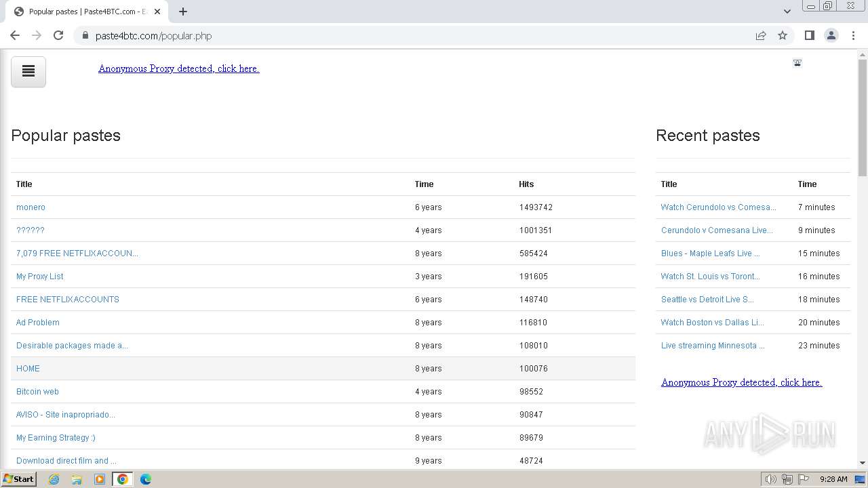Open recent paste Cerundolo v Comesana Live...
The image size is (868, 488).
[717, 230]
